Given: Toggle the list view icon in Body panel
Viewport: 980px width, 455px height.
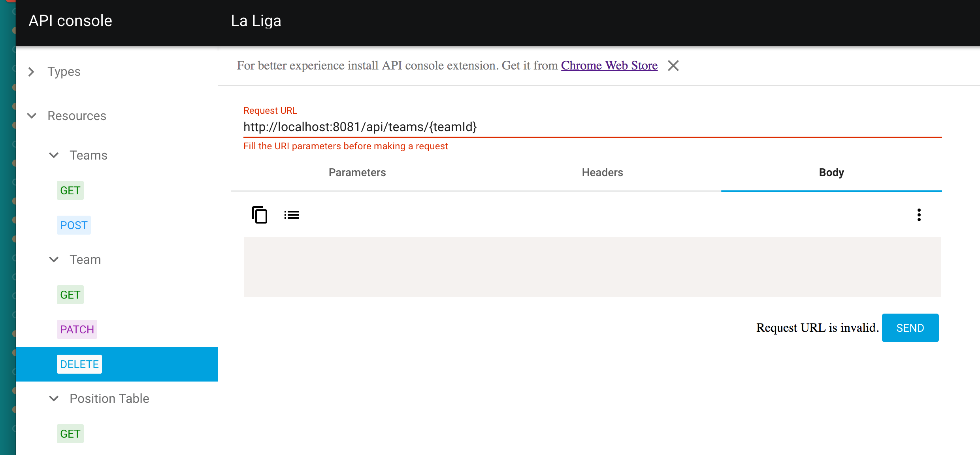Looking at the screenshot, I should 291,214.
